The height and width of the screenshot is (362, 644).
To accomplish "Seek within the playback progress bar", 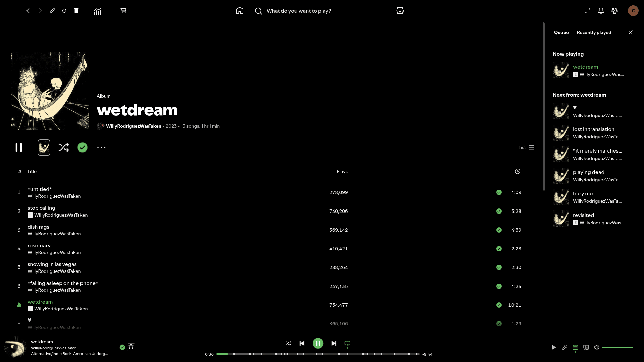I will point(318,354).
